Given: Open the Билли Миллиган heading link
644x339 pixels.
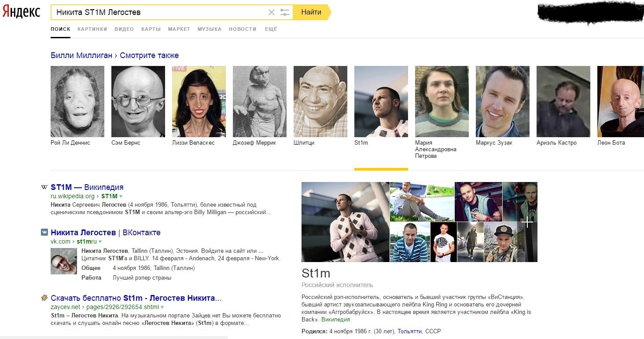Looking at the screenshot, I should point(81,55).
